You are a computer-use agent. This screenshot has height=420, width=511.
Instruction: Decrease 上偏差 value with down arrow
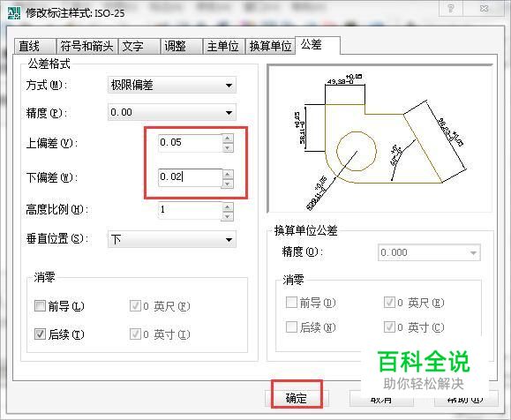[228, 147]
